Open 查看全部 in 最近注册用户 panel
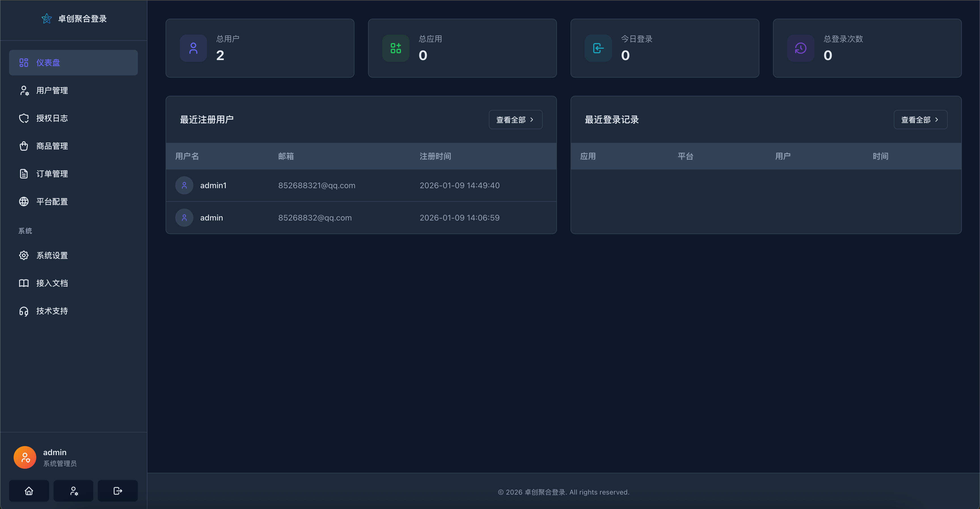980x509 pixels. 515,120
